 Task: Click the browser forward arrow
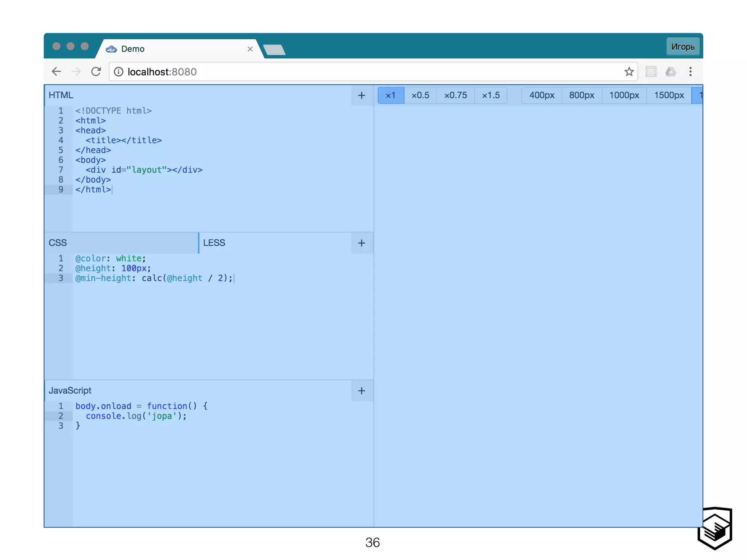[x=76, y=71]
